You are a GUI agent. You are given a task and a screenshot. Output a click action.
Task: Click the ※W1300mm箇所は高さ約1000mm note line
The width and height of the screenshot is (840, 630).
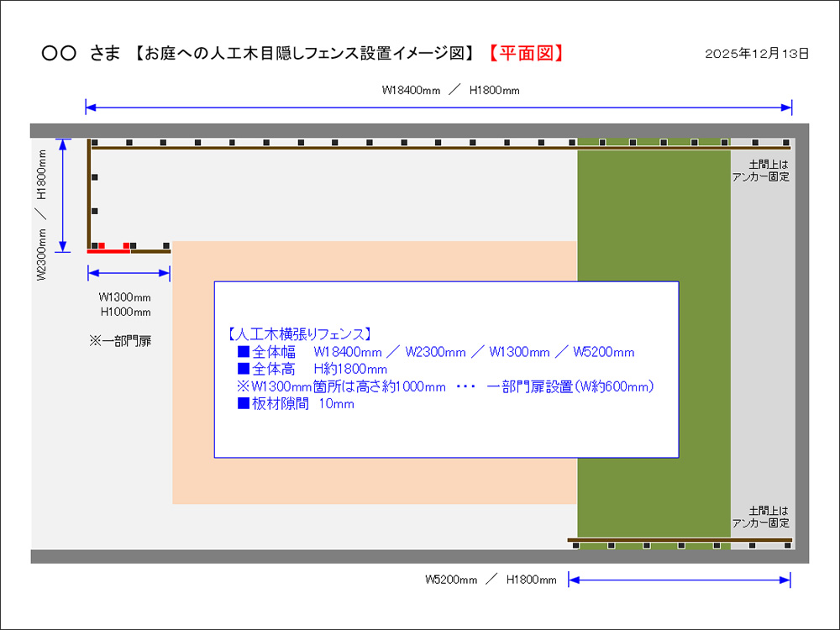[x=445, y=386]
